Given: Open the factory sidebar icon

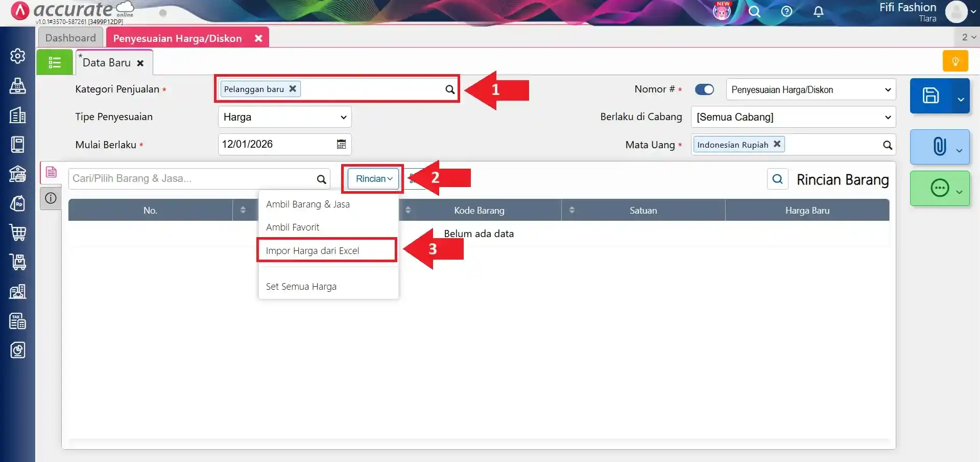Looking at the screenshot, I should 18,291.
